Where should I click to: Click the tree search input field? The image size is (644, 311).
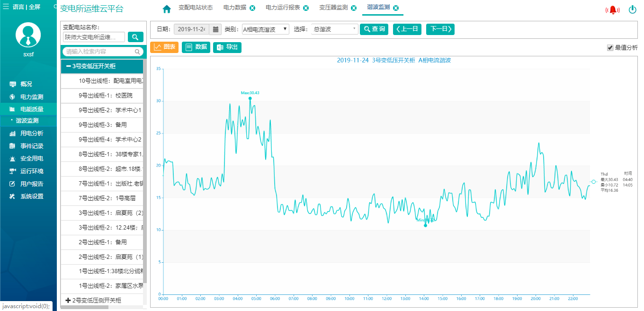[99, 52]
